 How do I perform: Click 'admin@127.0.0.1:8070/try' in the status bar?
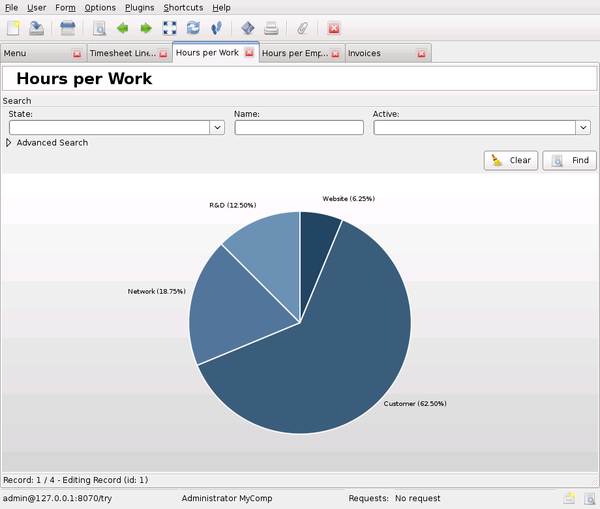click(57, 498)
